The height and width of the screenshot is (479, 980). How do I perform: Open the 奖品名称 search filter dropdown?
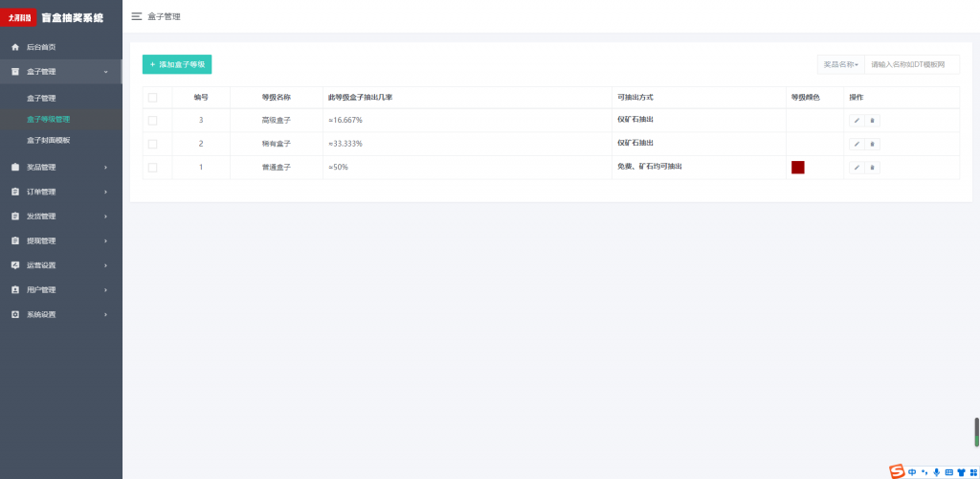pyautogui.click(x=841, y=64)
